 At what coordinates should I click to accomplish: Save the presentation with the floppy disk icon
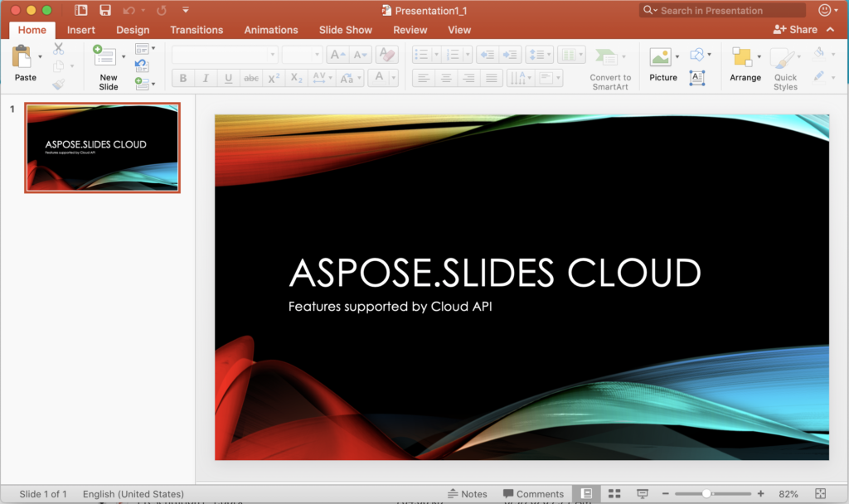coord(105,10)
